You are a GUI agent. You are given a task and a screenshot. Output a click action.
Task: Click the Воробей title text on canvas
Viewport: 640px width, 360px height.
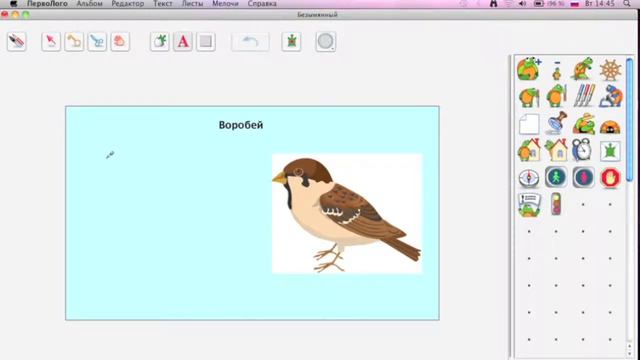[x=241, y=125]
